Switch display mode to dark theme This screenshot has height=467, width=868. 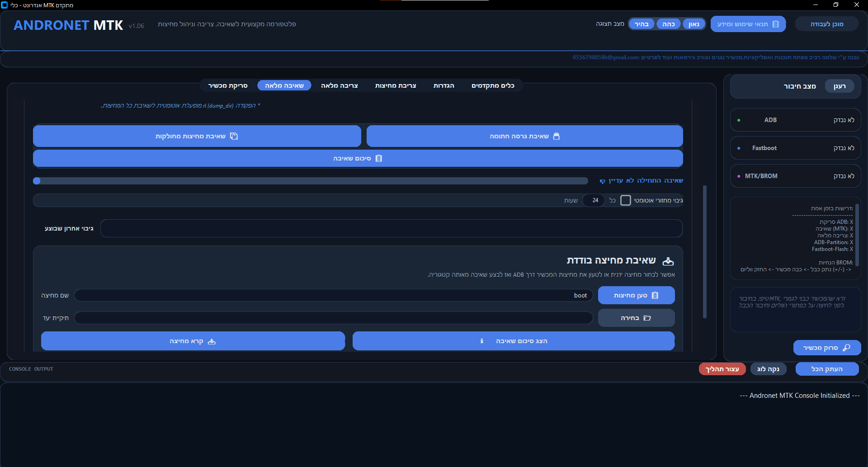click(668, 24)
